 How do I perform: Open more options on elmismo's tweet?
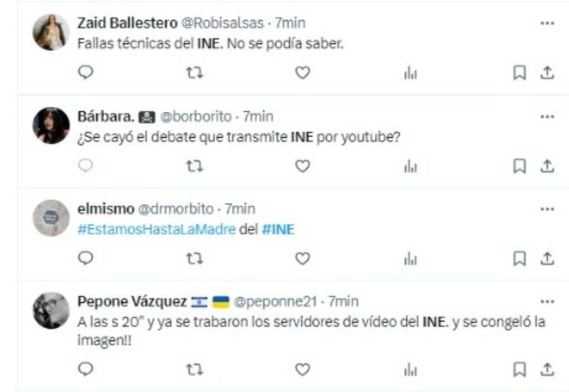pyautogui.click(x=547, y=209)
